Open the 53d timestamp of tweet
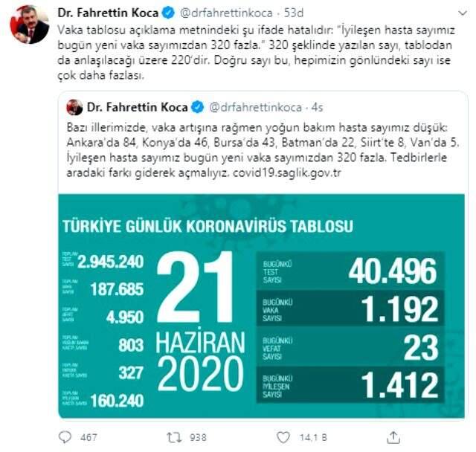The width and height of the screenshot is (476, 452). click(x=294, y=13)
